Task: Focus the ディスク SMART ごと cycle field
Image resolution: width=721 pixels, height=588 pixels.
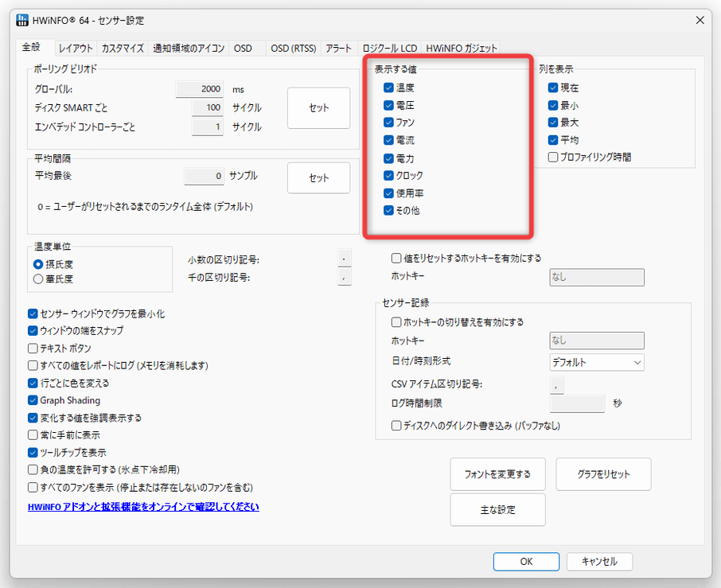Action: (x=208, y=107)
